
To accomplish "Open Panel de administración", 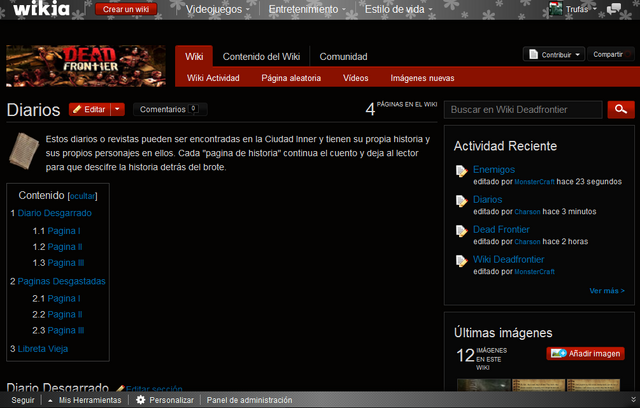I will point(249,400).
